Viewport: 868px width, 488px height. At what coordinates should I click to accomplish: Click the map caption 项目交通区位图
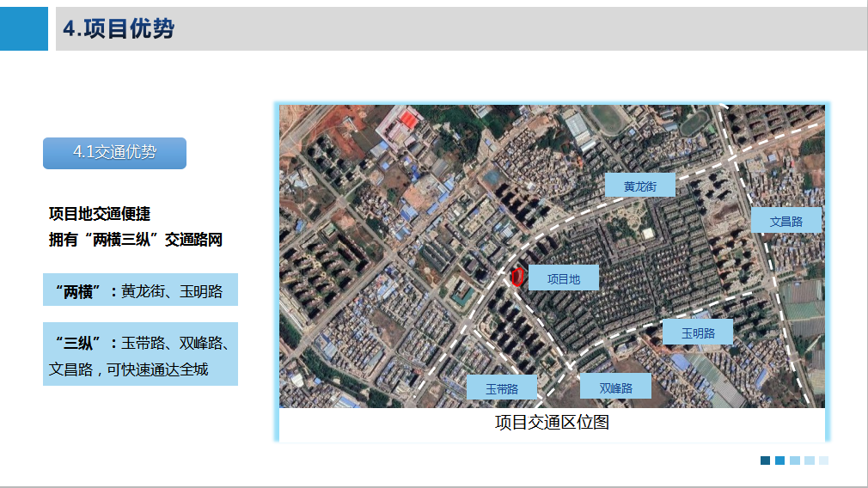552,423
